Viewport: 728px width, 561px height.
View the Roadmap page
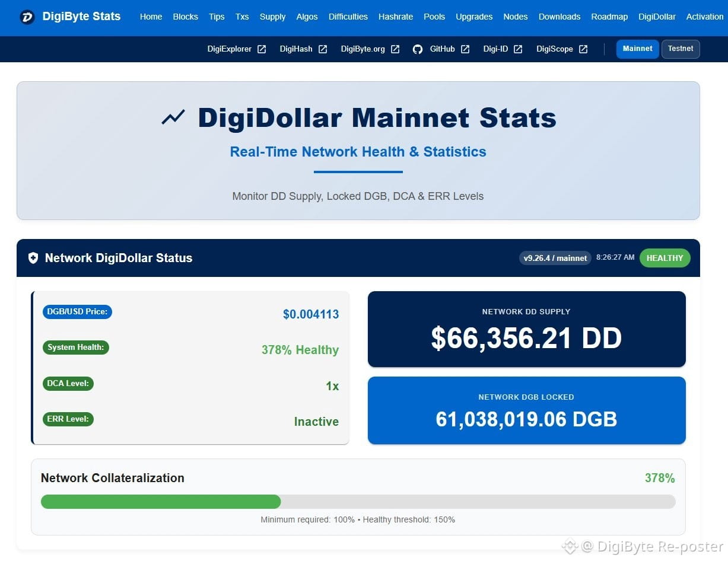pyautogui.click(x=609, y=17)
